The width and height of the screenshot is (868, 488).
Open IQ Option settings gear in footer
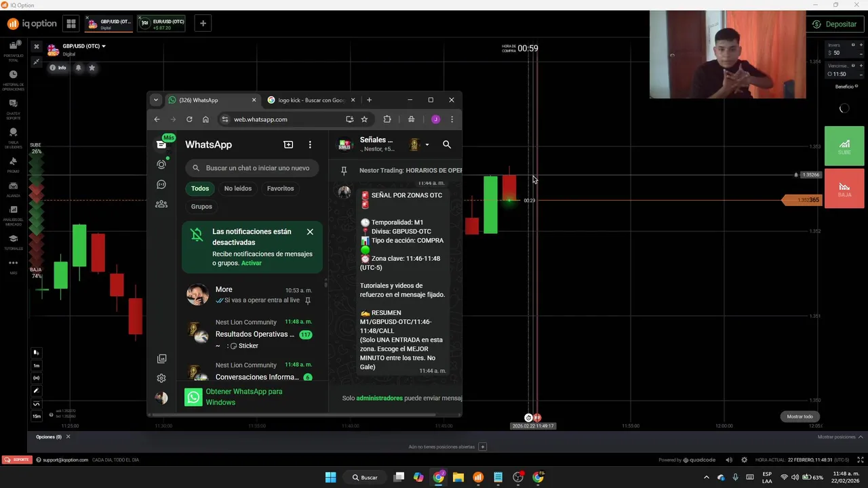click(x=744, y=460)
